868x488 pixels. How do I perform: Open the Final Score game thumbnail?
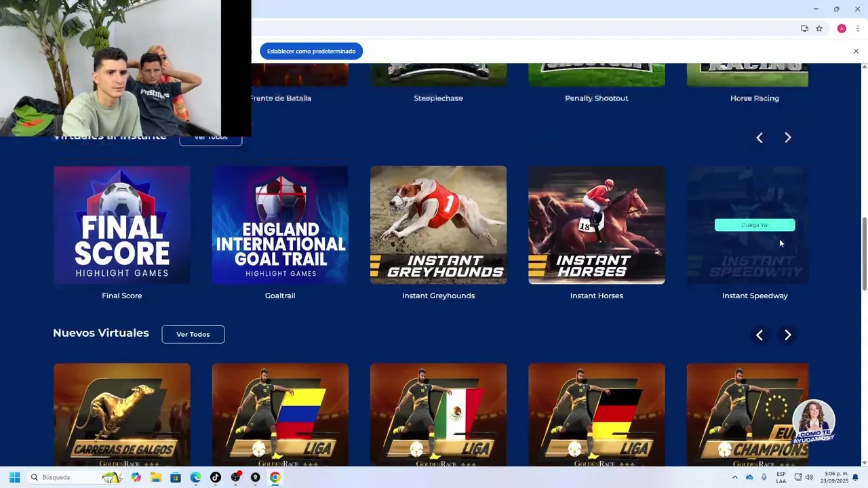122,225
